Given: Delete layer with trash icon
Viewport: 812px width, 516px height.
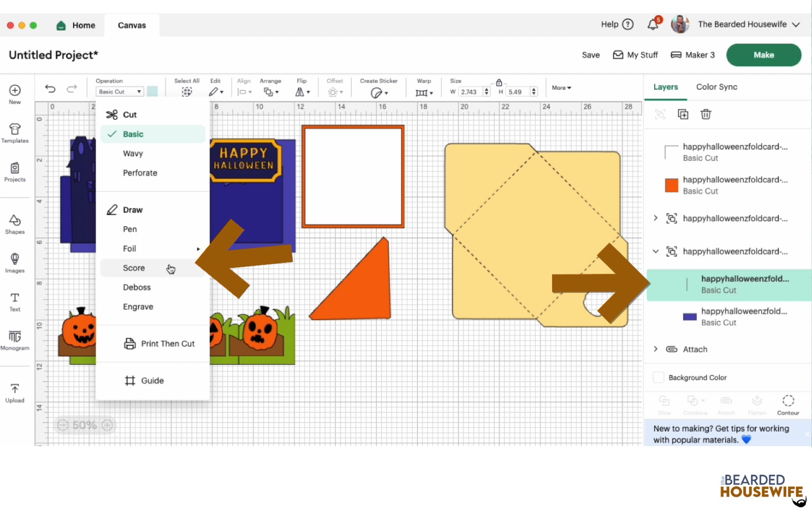Looking at the screenshot, I should [705, 114].
